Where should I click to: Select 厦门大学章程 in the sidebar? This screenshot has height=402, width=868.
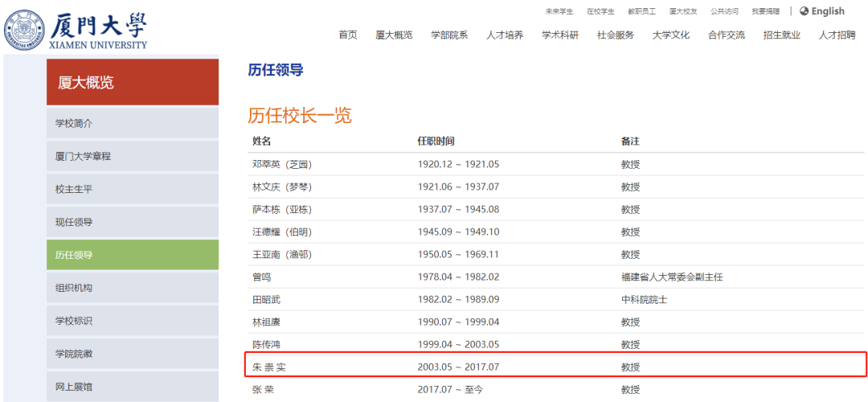133,156
